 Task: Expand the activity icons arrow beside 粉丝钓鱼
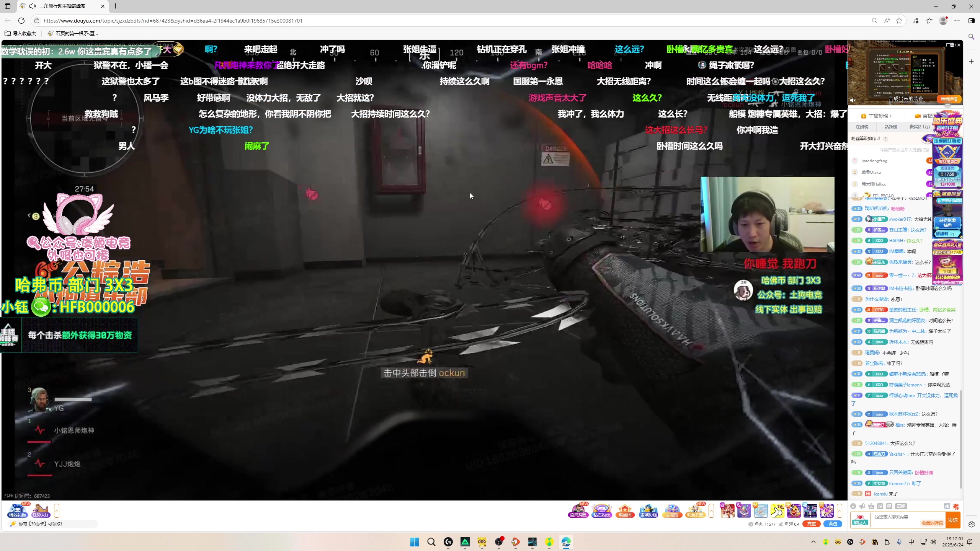point(711,511)
